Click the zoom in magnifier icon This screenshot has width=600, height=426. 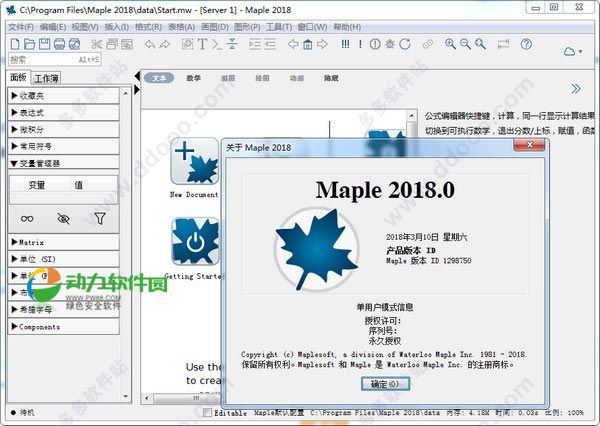click(450, 44)
